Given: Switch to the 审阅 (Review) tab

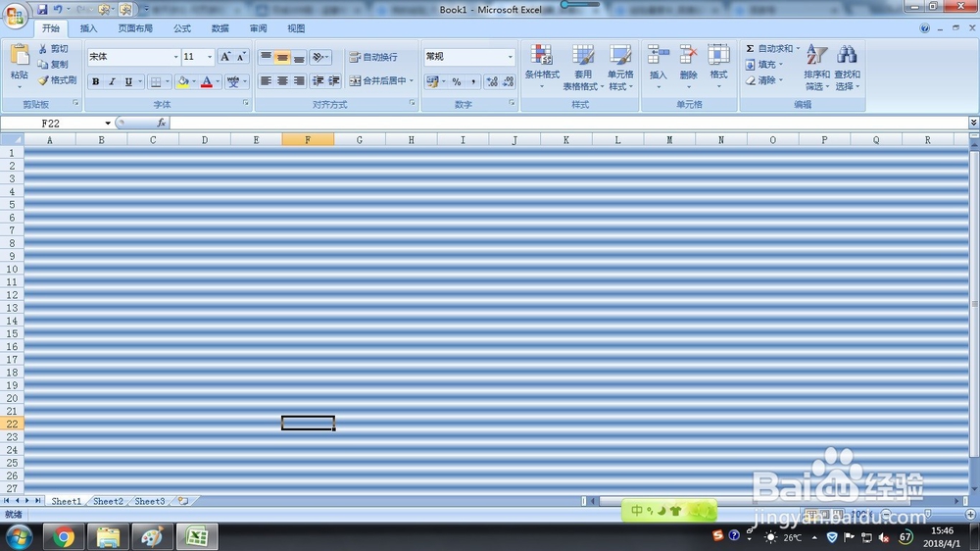Looking at the screenshot, I should tap(258, 28).
